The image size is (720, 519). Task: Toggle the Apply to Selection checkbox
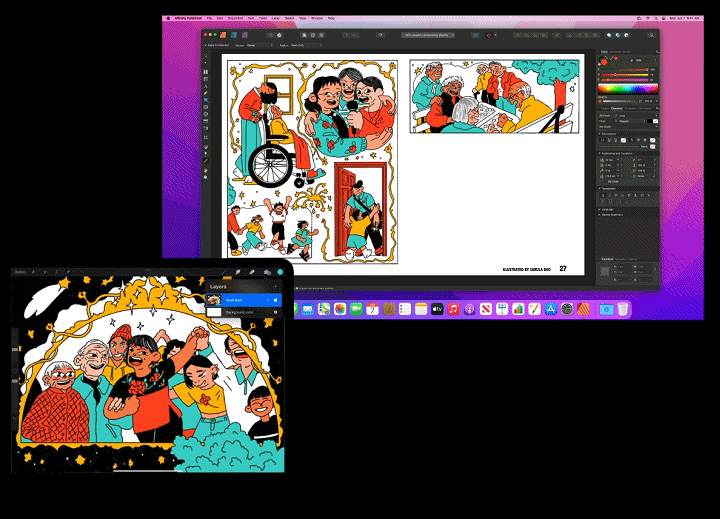(x=205, y=45)
